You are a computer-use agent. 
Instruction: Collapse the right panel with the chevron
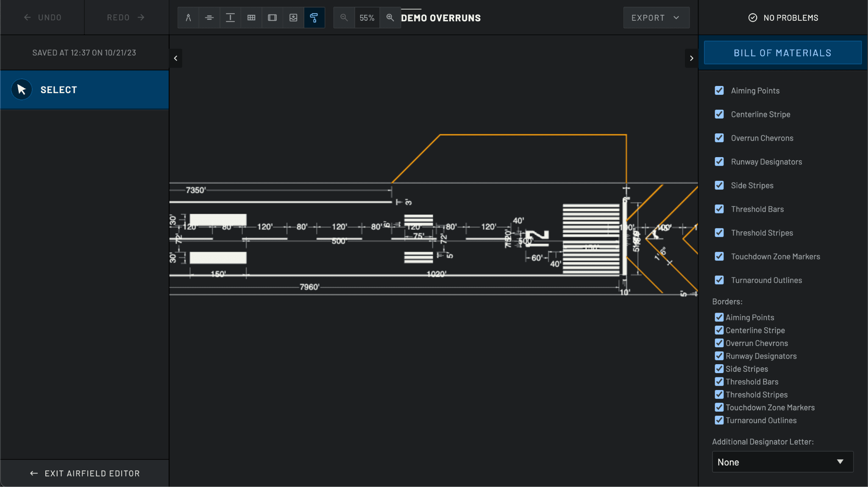pyautogui.click(x=691, y=58)
